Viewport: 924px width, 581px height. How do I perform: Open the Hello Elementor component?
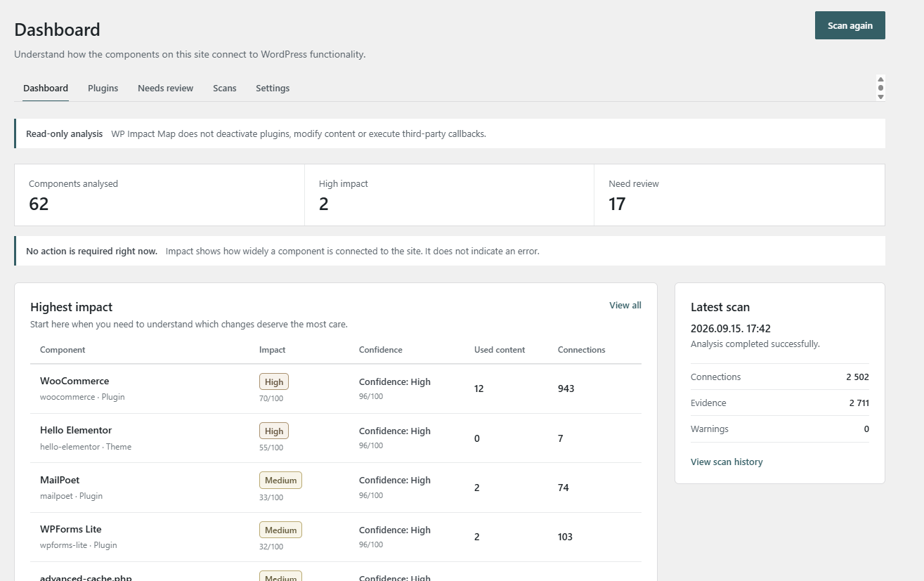coord(76,430)
